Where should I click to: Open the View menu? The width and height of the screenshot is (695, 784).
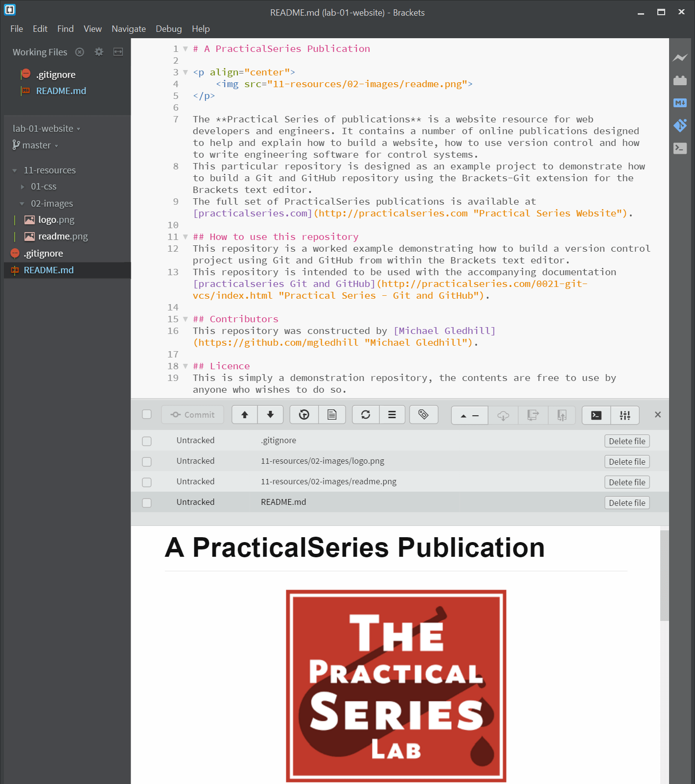point(93,29)
